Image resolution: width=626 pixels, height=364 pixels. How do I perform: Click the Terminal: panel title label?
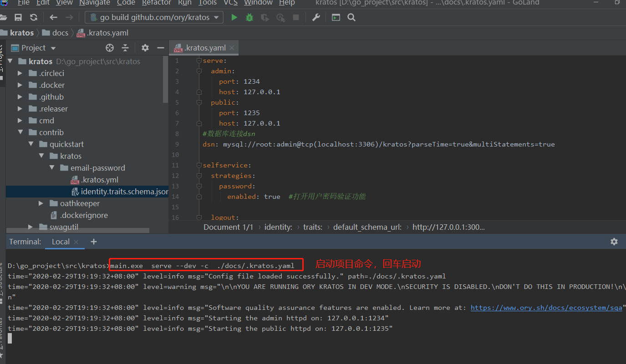pyautogui.click(x=25, y=242)
